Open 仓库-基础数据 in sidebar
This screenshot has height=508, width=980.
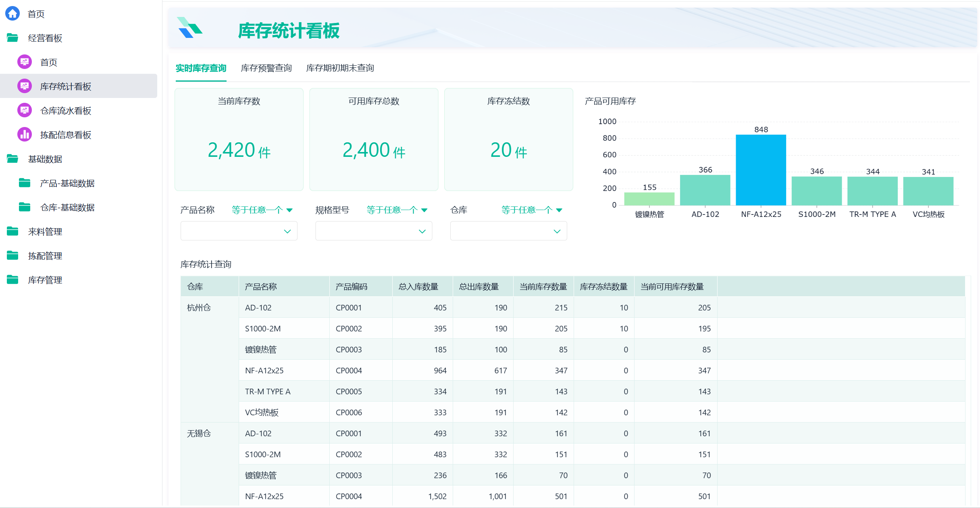tap(67, 207)
